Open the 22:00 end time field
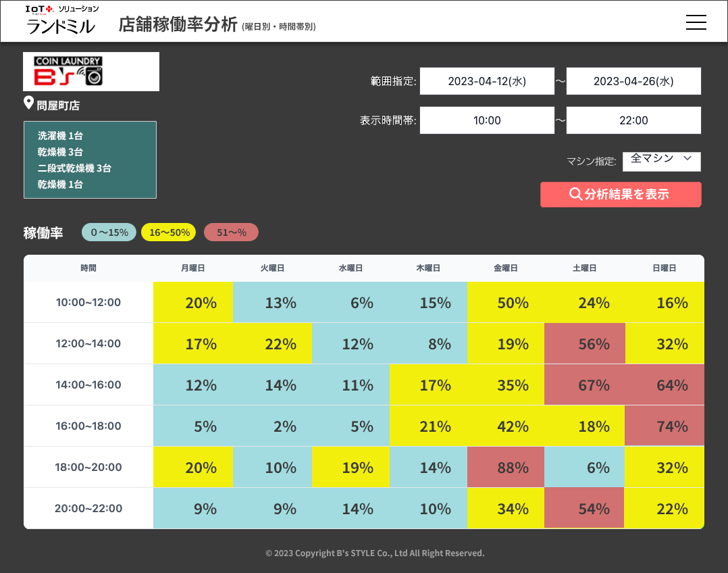728x573 pixels. (x=633, y=120)
